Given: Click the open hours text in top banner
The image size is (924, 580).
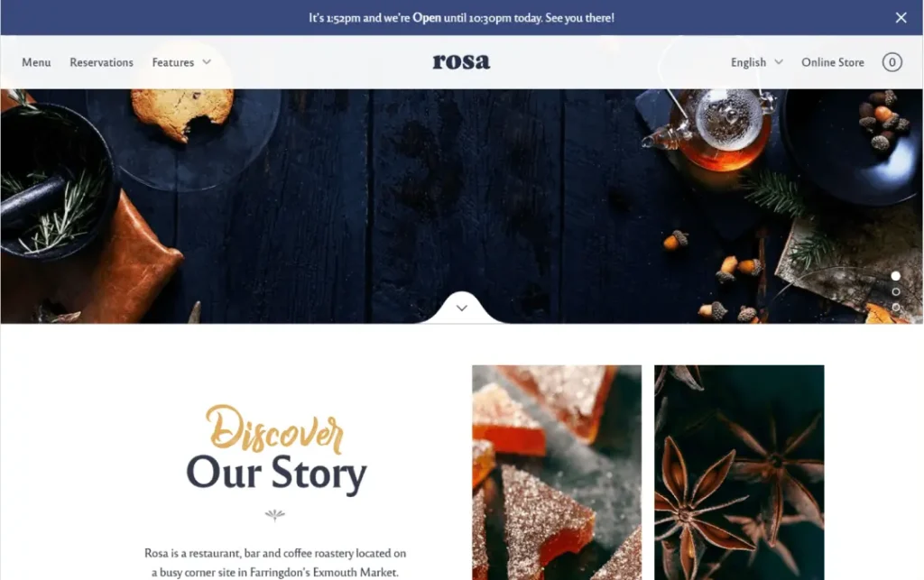Looking at the screenshot, I should pos(461,18).
